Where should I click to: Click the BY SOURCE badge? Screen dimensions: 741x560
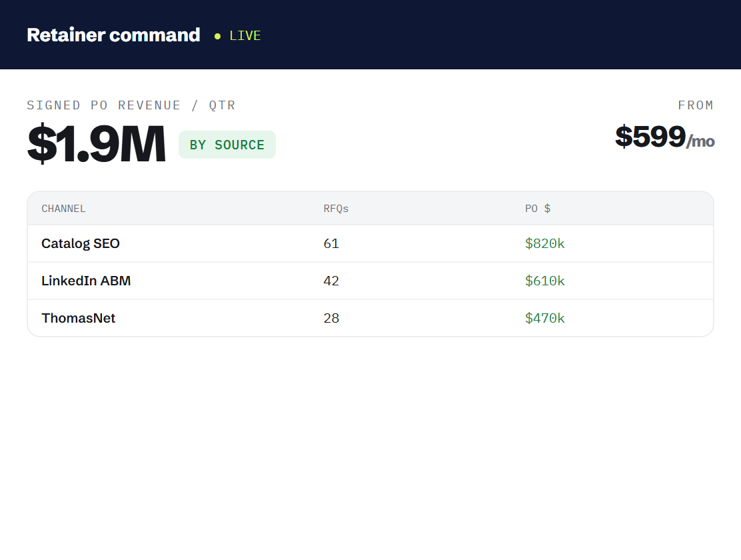227,145
